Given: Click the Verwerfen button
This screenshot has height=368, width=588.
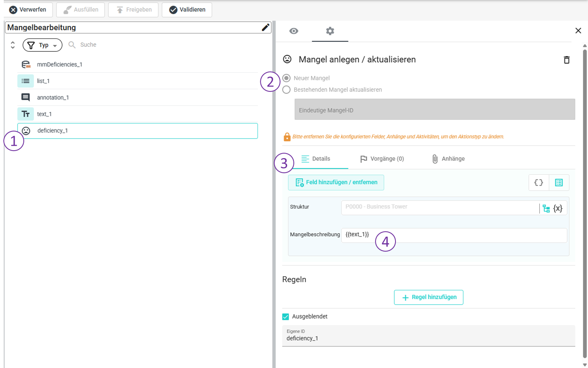Looking at the screenshot, I should pos(28,10).
